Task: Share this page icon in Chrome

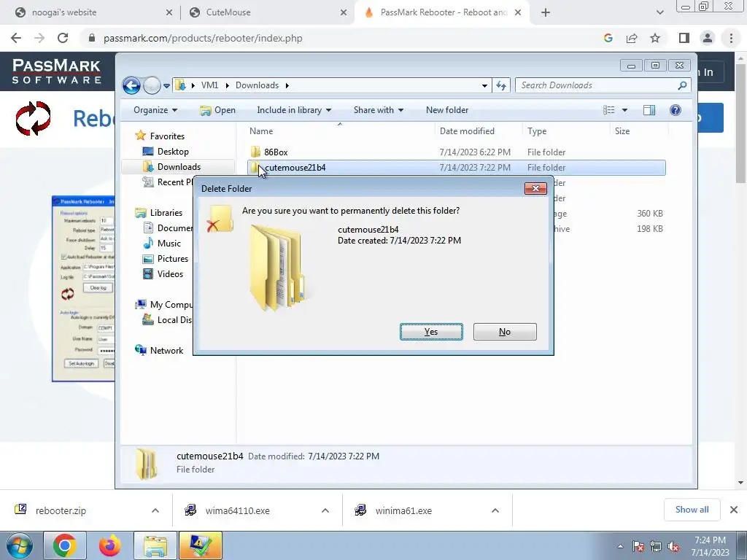Action: [x=632, y=38]
